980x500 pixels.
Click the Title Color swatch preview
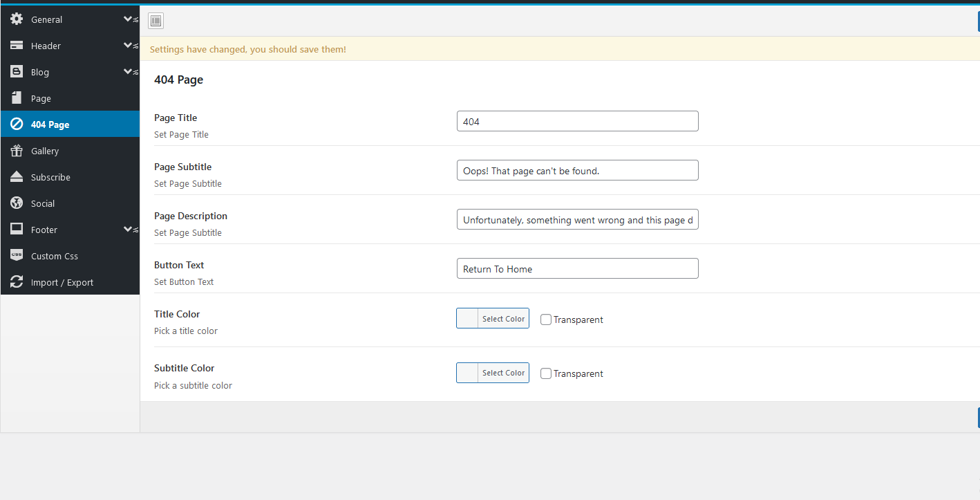click(468, 319)
